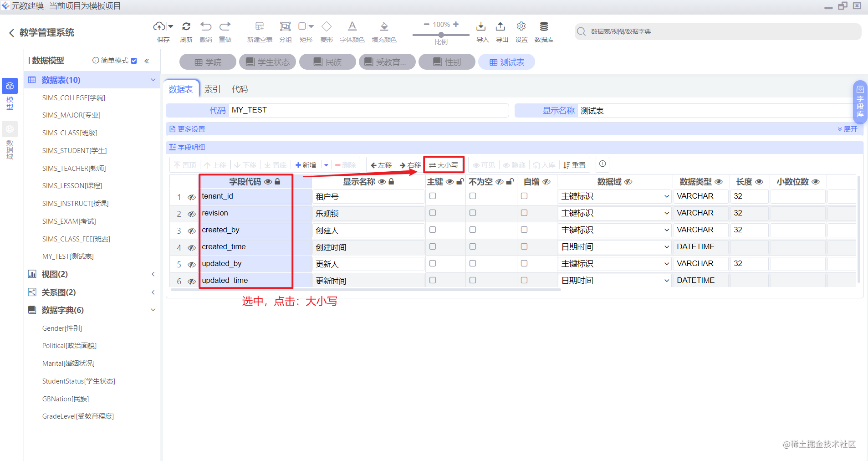Open the save dropdown arrow

point(171,26)
